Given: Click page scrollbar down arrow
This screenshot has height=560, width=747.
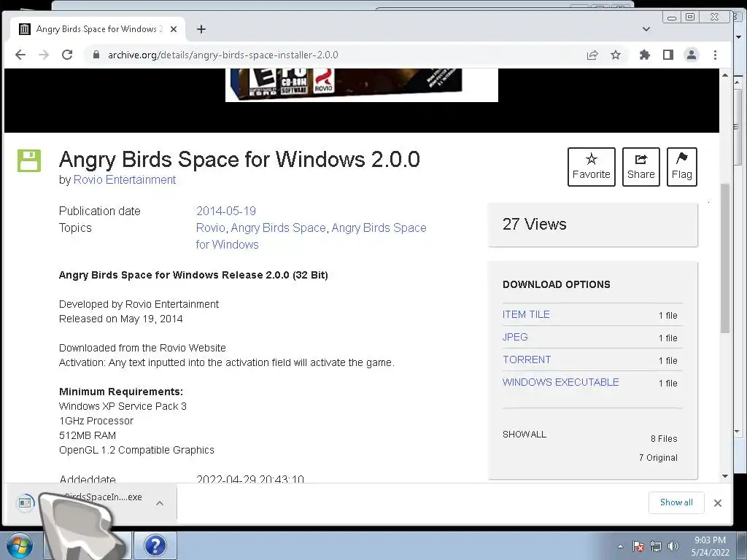Looking at the screenshot, I should [x=725, y=475].
